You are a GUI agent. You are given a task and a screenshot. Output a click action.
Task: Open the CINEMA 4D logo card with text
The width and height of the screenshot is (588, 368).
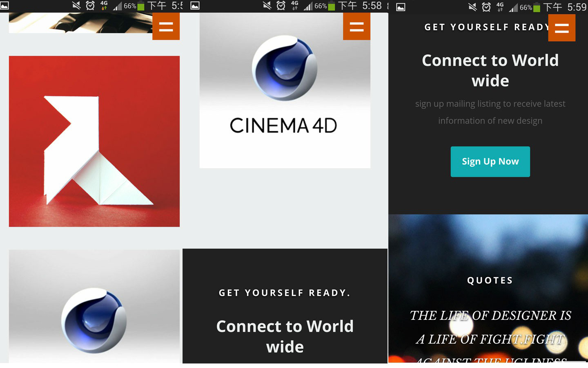click(285, 90)
